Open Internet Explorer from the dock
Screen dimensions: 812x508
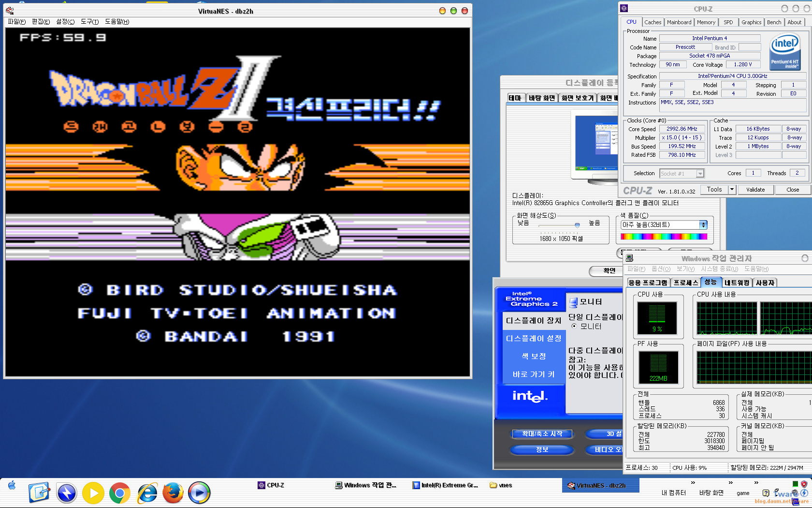(147, 493)
